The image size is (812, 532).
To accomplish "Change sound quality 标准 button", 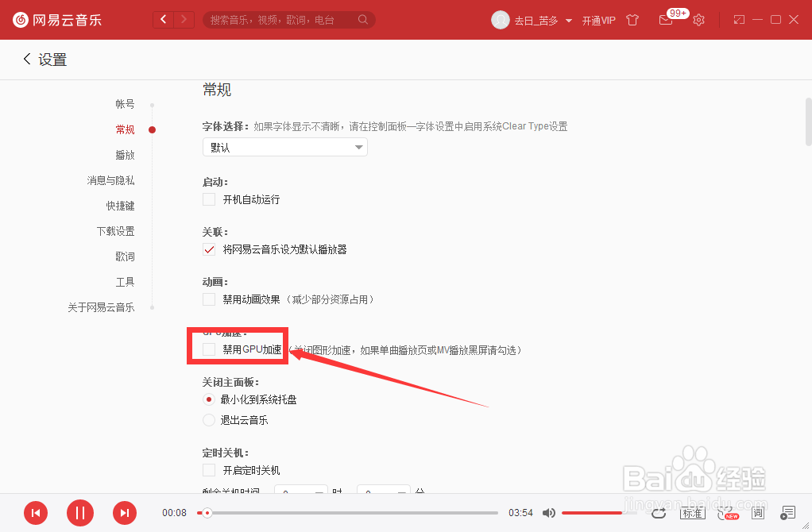I will 692,513.
